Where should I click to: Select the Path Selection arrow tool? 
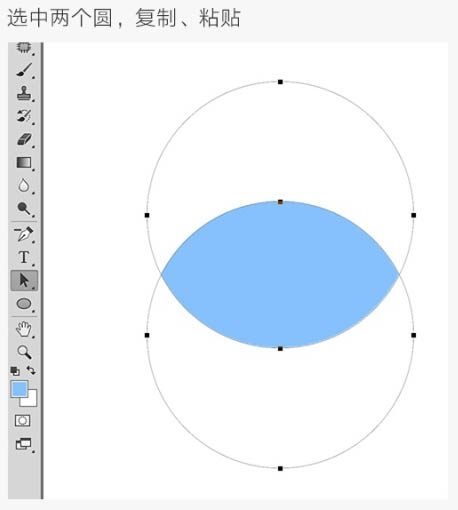[x=24, y=280]
